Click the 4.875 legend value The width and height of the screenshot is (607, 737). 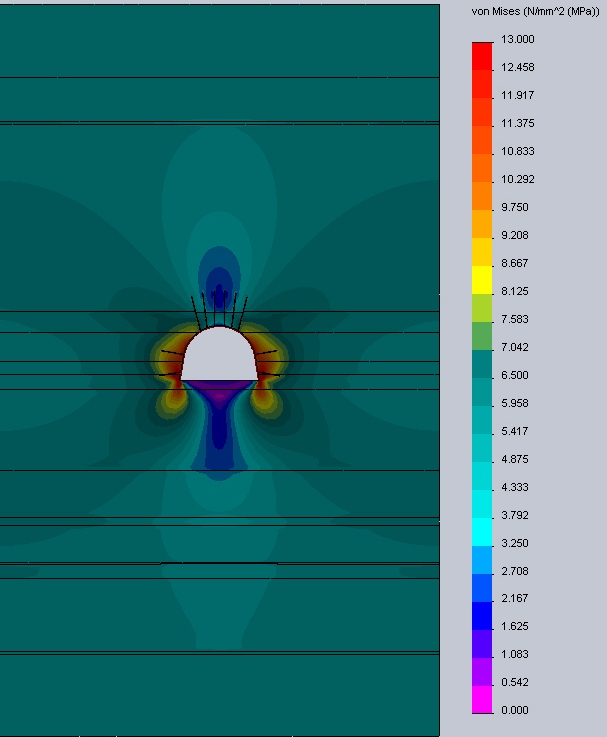pyautogui.click(x=515, y=459)
